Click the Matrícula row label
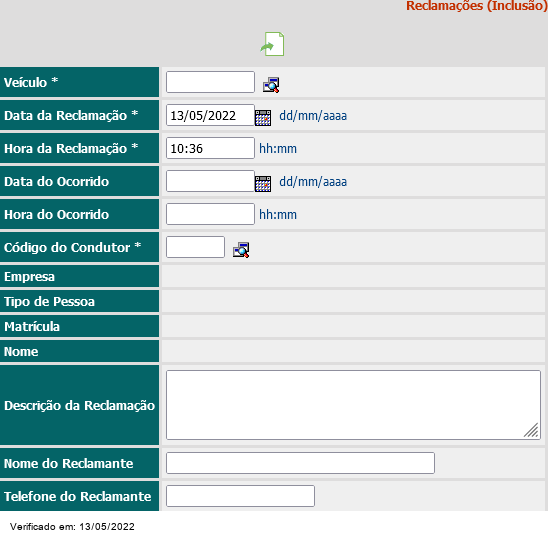Screen dimensions: 548x541 pos(32,326)
